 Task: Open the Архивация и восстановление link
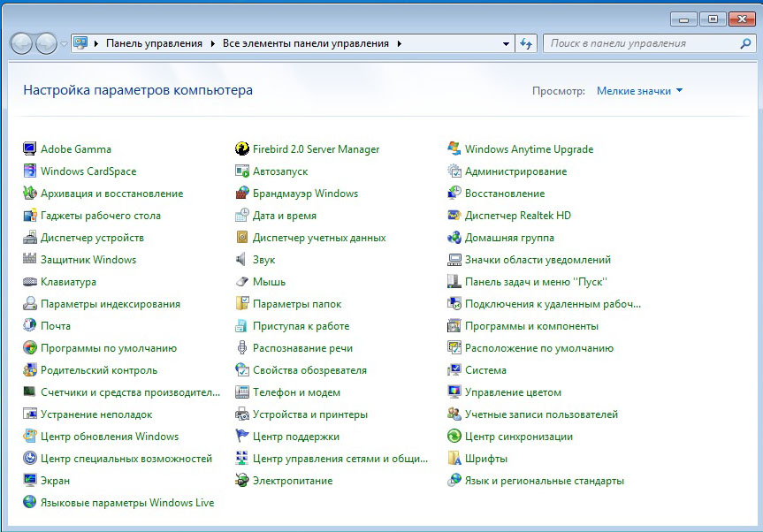point(112,193)
